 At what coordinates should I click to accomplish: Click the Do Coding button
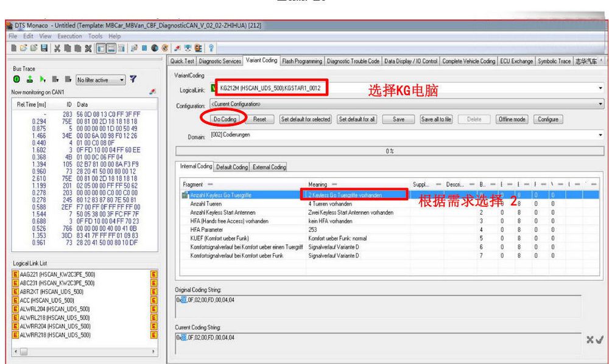pos(225,119)
